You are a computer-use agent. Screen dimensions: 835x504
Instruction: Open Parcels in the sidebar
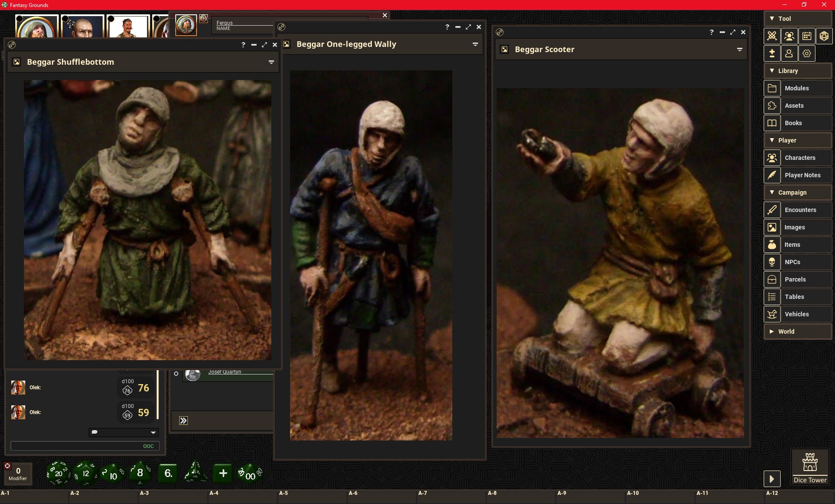pyautogui.click(x=798, y=279)
